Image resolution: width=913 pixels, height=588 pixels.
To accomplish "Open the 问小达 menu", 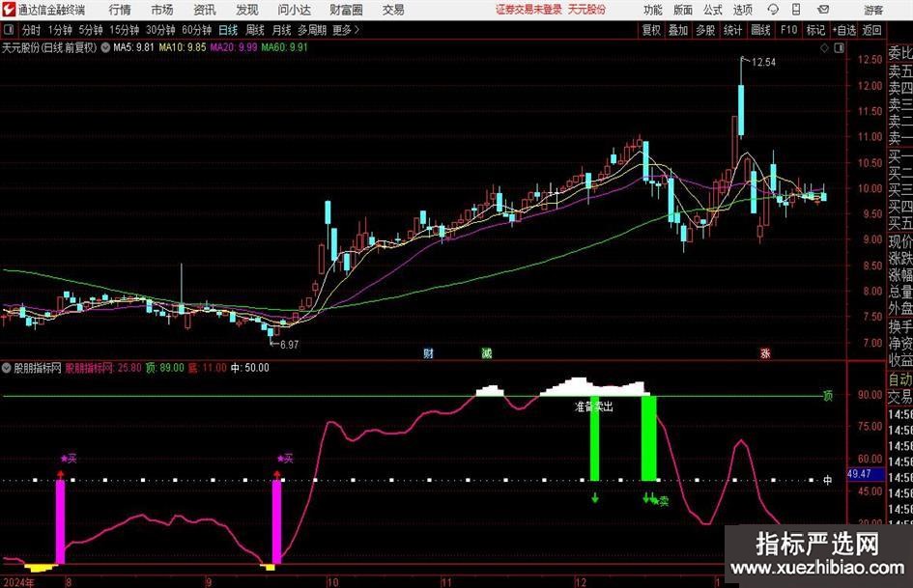I will [x=294, y=10].
